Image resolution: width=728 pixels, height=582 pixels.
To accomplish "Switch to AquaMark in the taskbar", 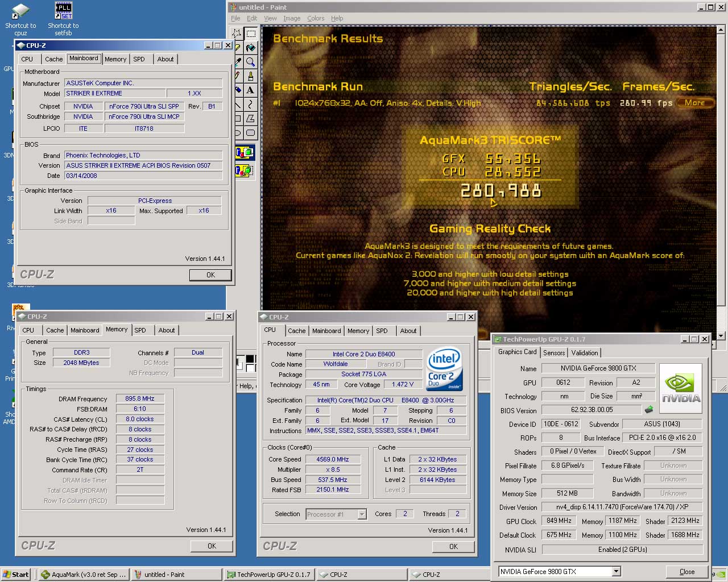I will [84, 575].
